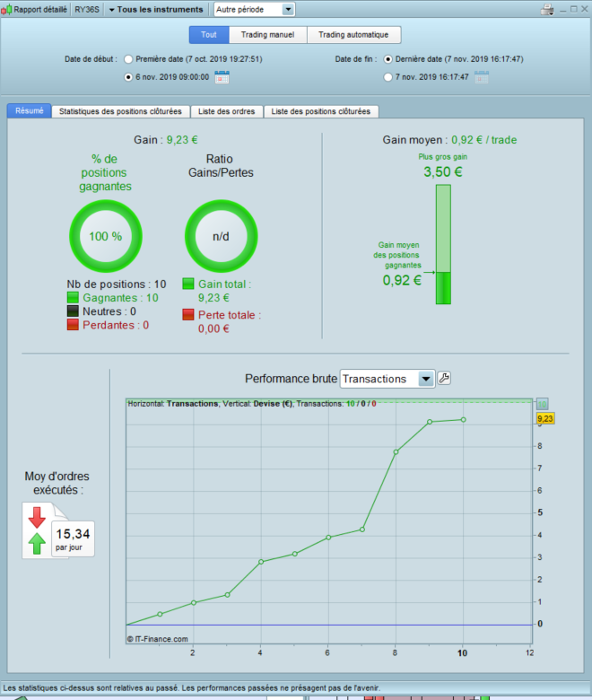Click the © IT-Finance.com chart label
Image resolution: width=592 pixels, height=700 pixels.
pyautogui.click(x=158, y=639)
